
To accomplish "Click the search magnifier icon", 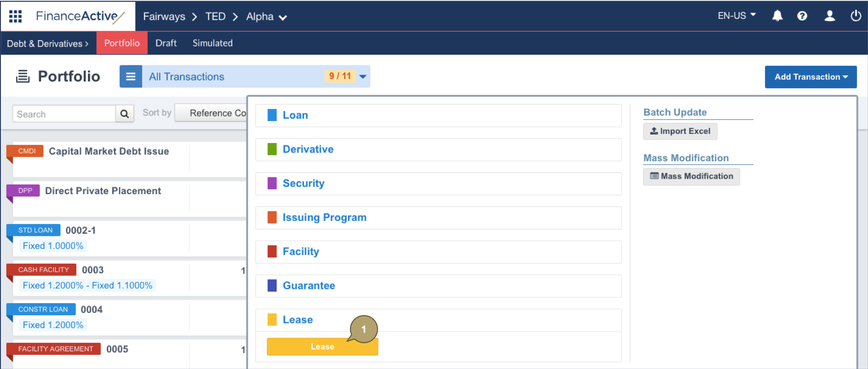I will (x=125, y=114).
